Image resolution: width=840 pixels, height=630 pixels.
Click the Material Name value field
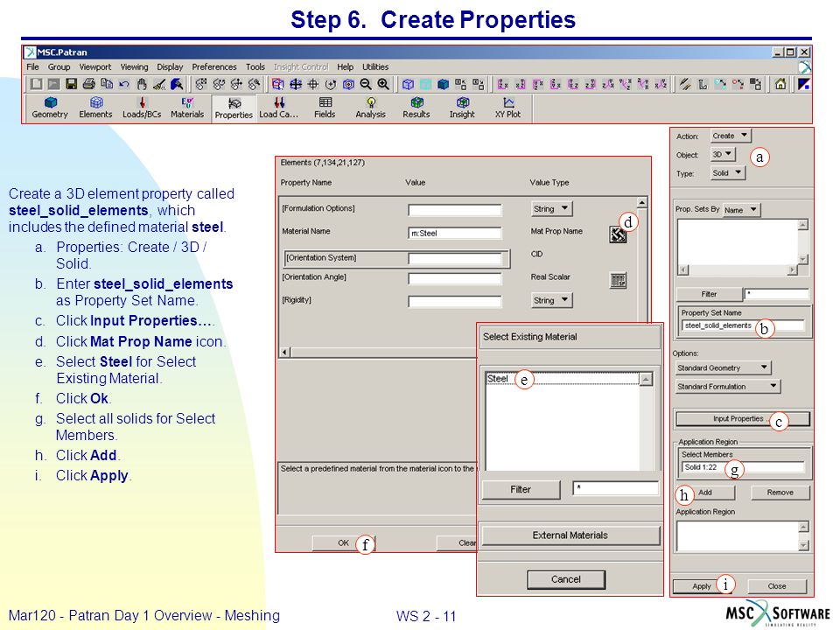pos(455,233)
